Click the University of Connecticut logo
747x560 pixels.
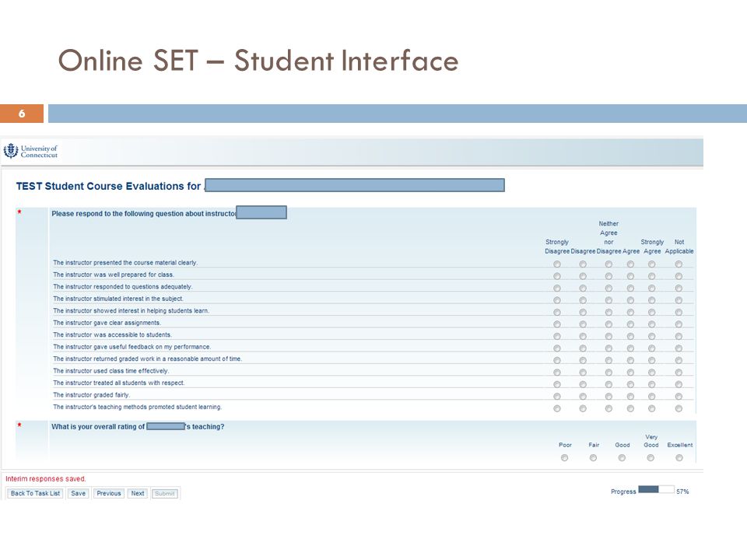30,152
